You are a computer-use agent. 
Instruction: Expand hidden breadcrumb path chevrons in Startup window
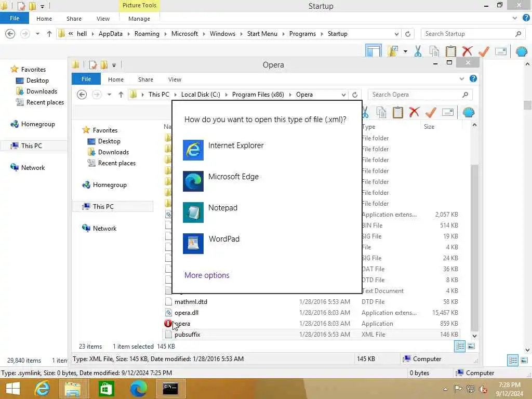click(x=71, y=34)
